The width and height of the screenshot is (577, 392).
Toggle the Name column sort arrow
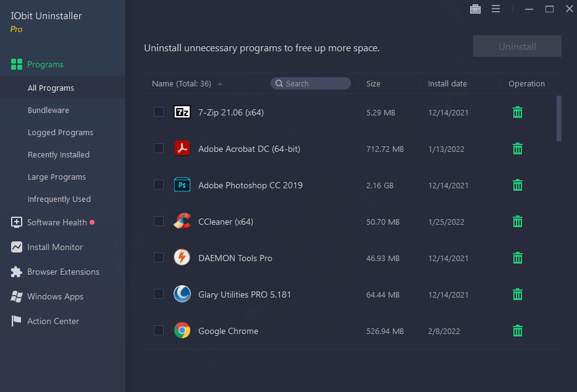tap(220, 84)
